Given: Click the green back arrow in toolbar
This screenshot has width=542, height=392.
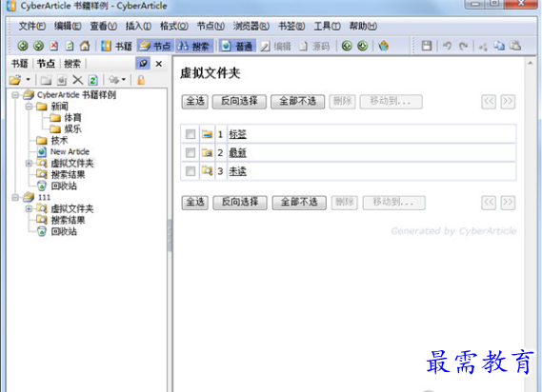Looking at the screenshot, I should 23,46.
